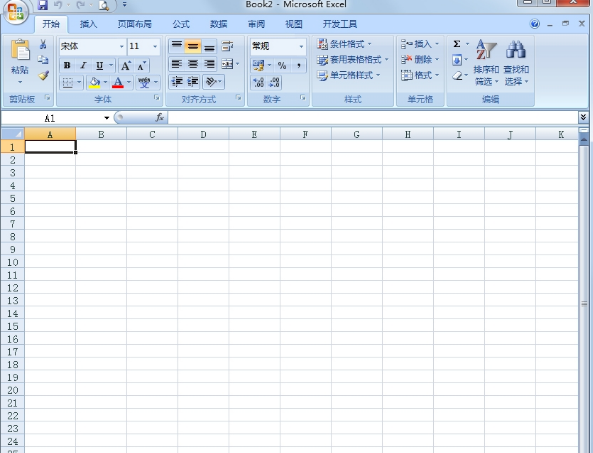Click 插入 in the cells group

point(420,44)
